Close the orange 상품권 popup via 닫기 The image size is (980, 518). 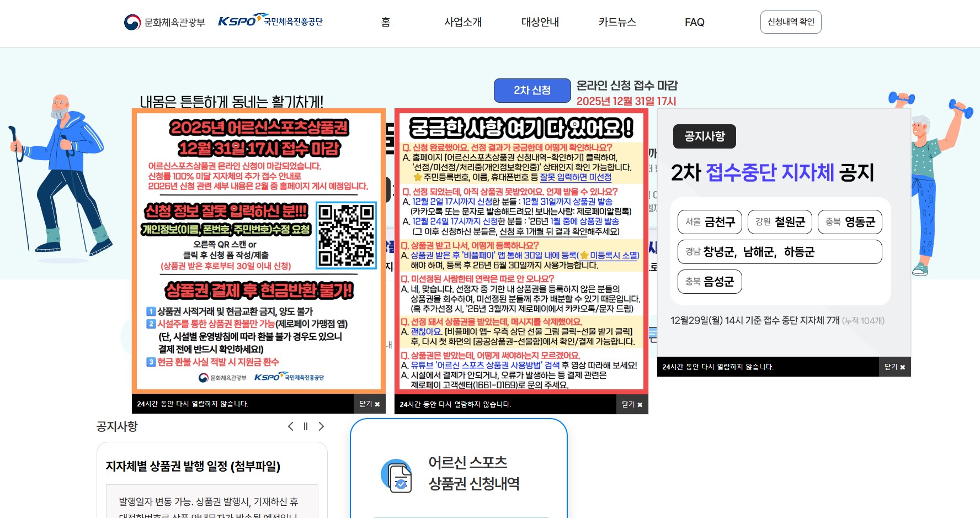tap(369, 404)
